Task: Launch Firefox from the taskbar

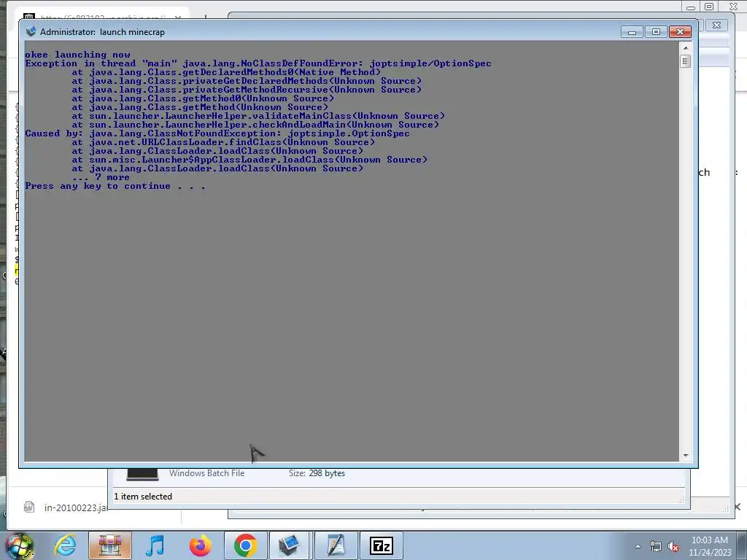Action: point(200,545)
